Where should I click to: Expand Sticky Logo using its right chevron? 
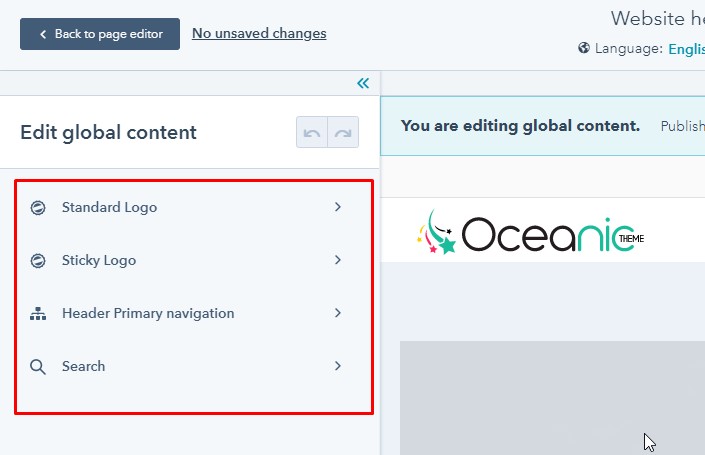[338, 260]
